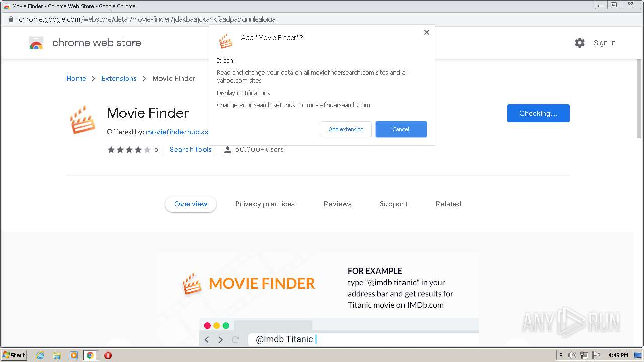Open the Search Tools category link
644x362 pixels.
(191, 149)
